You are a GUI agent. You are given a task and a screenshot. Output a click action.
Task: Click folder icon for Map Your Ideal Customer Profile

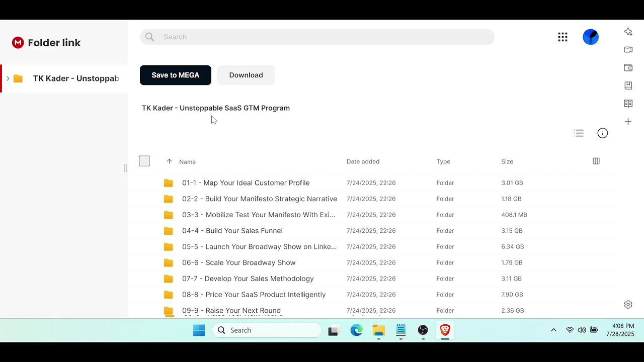(169, 183)
